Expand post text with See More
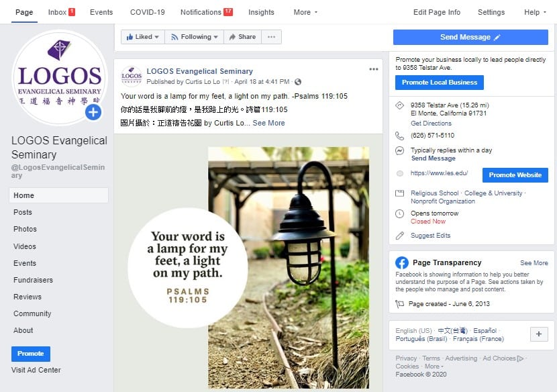The image size is (557, 392). [x=268, y=123]
